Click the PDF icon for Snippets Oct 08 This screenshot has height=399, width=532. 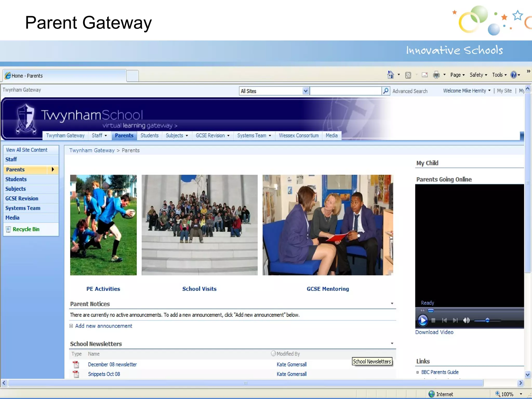tap(76, 374)
